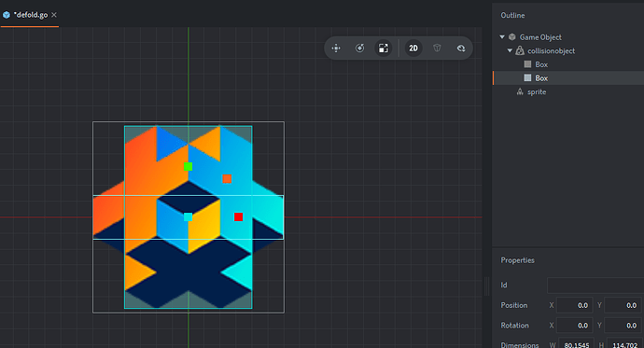Activate the Scale tool in the scene toolbar

384,49
